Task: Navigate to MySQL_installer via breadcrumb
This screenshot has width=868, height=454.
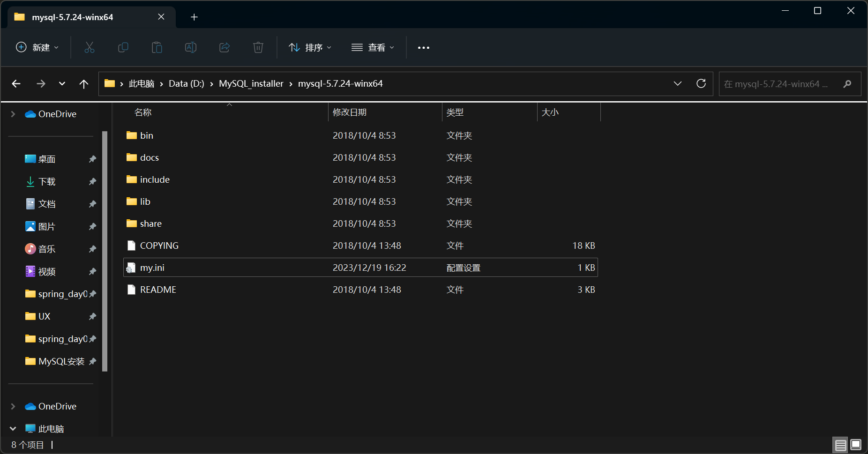Action: coord(251,83)
